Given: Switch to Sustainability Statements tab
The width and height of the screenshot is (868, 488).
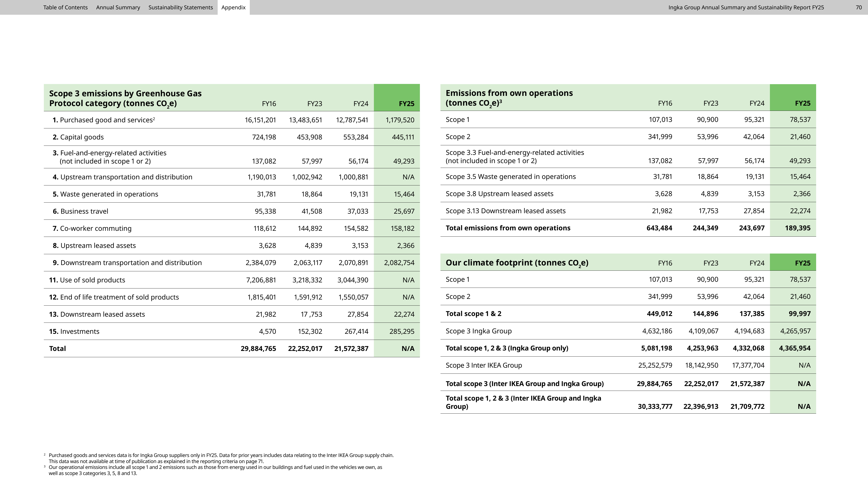Looking at the screenshot, I should (x=181, y=7).
